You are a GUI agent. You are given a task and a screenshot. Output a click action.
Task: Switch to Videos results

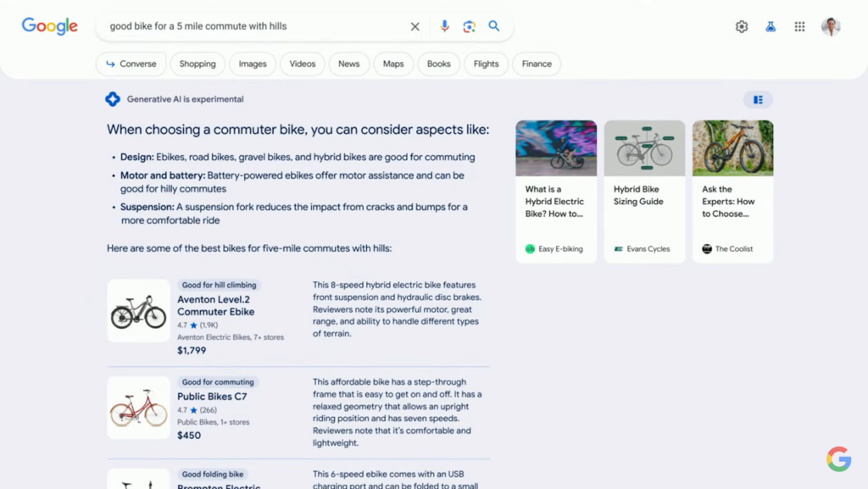(303, 64)
